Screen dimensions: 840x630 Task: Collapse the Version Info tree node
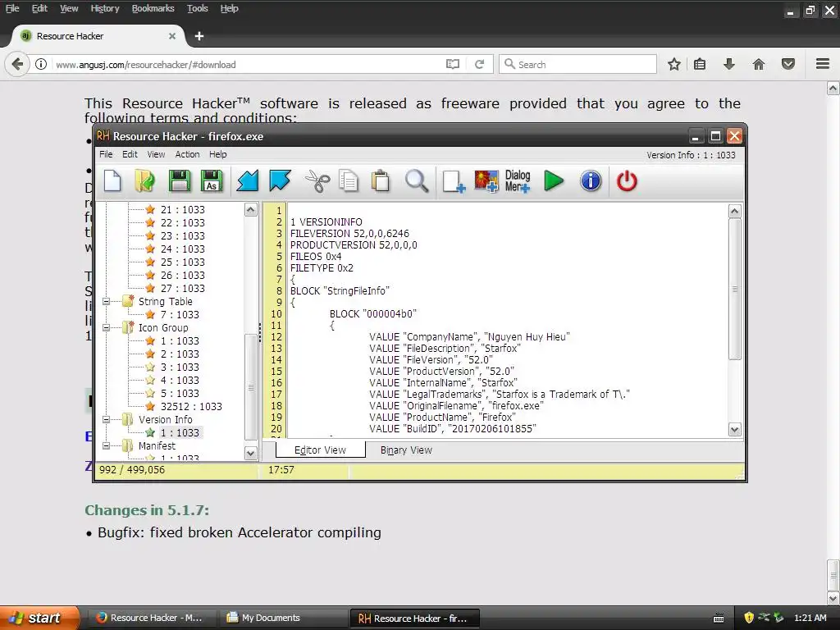click(106, 419)
